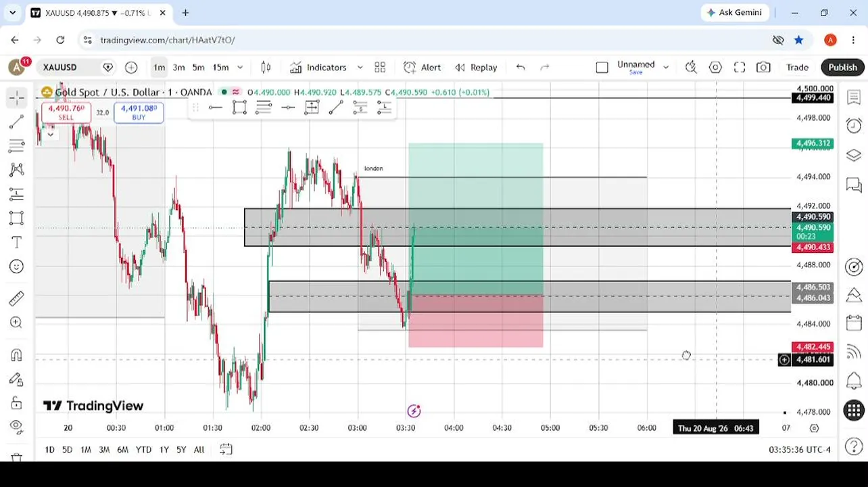Screen dimensions: 868x487
Task: Open the long position forecasting tool
Action: (x=17, y=194)
